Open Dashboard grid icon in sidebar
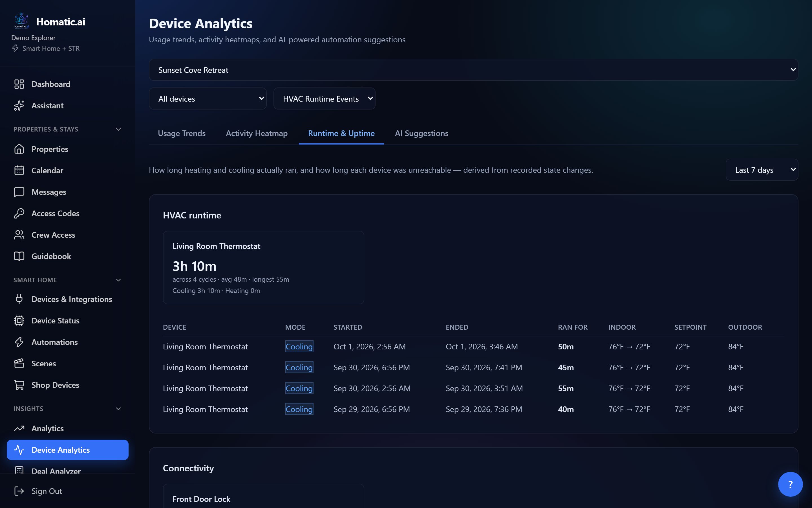This screenshot has height=508, width=812. [x=19, y=84]
